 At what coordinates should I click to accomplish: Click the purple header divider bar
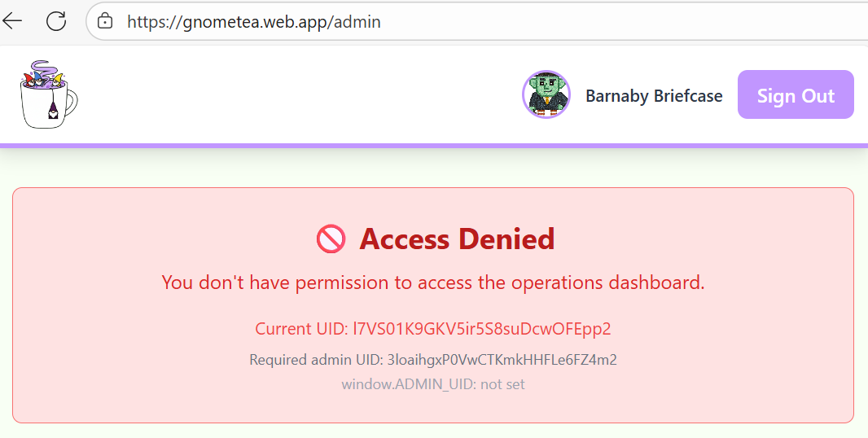pos(434,146)
